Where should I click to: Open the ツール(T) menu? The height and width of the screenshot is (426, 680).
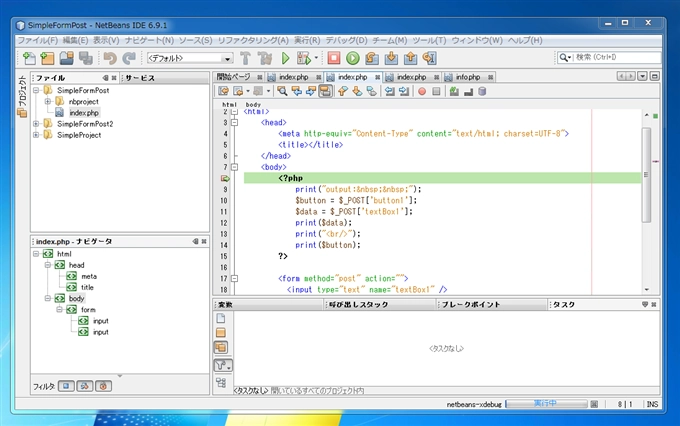(429, 40)
